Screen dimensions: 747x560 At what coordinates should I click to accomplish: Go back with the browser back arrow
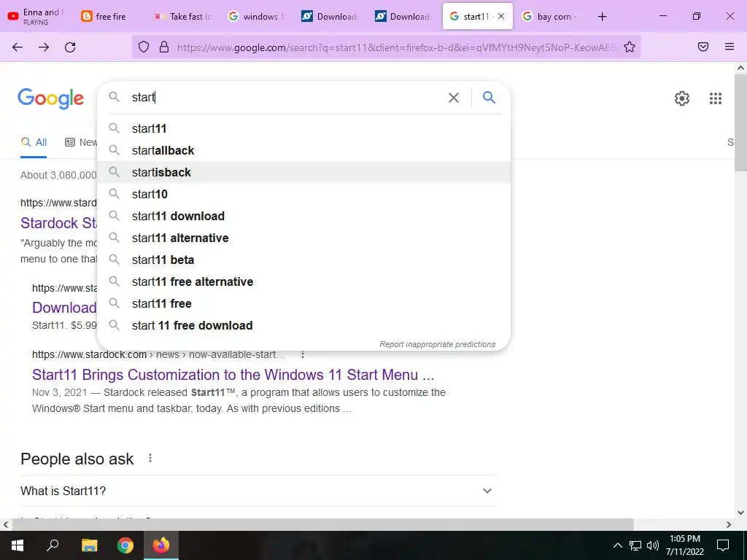(18, 47)
